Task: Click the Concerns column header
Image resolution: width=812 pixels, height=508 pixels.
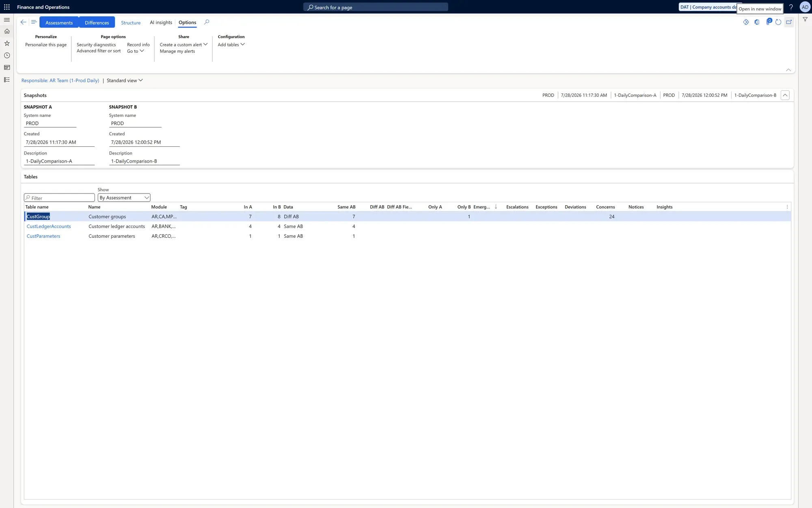Action: [x=605, y=207]
